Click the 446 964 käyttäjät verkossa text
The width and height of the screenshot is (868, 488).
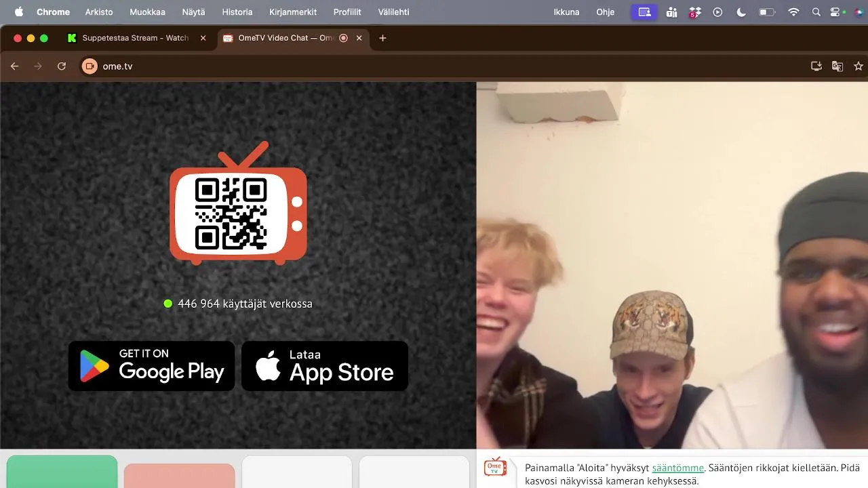coord(245,304)
